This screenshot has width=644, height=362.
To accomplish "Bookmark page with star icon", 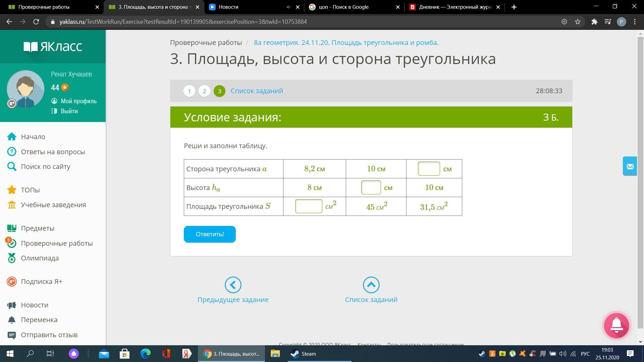I will click(578, 22).
